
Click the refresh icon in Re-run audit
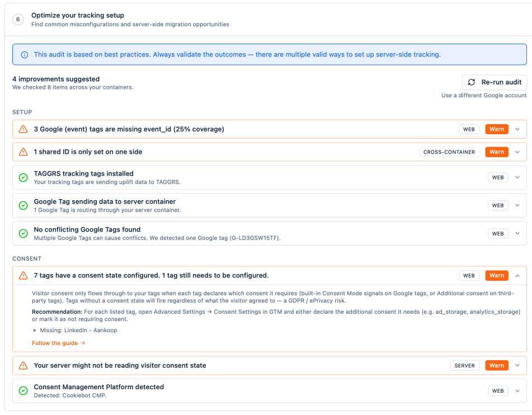471,82
